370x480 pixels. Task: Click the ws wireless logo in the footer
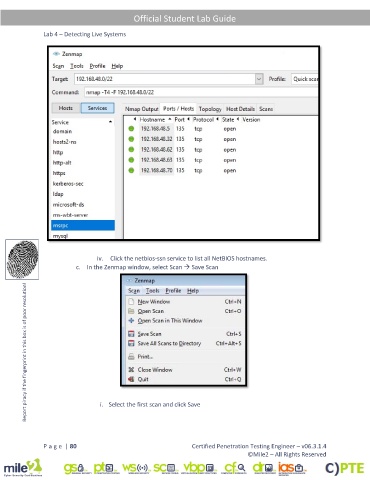coord(136,468)
